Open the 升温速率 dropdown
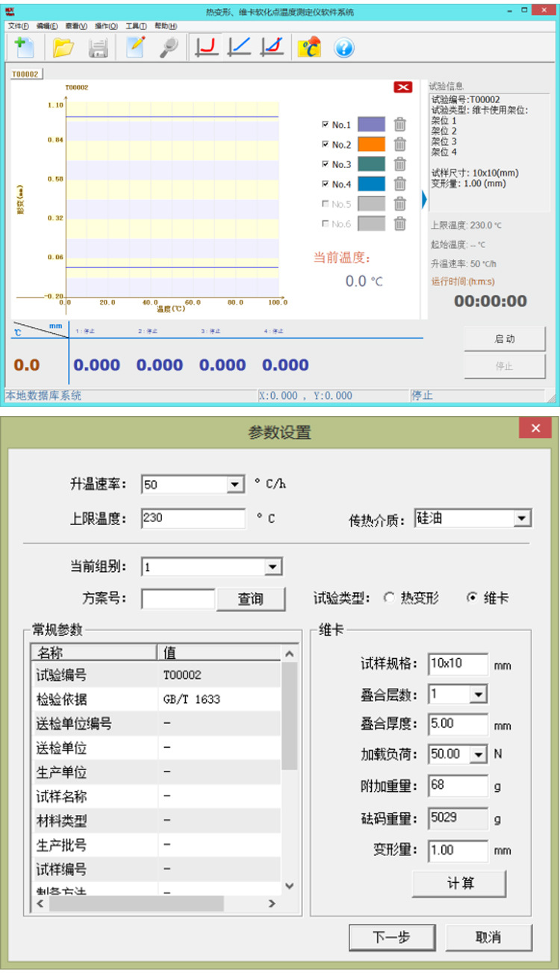The width and height of the screenshot is (560, 980). pos(236,485)
